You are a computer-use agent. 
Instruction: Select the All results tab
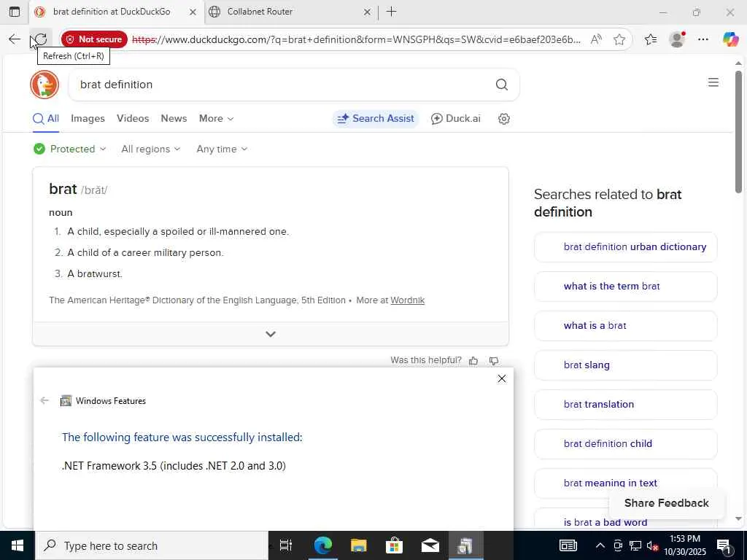click(x=46, y=119)
